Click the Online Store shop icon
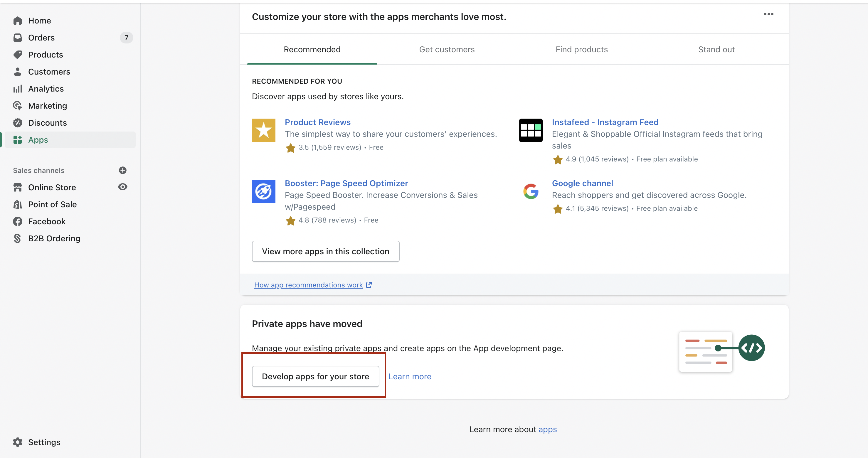Viewport: 868px width, 458px height. [x=18, y=187]
